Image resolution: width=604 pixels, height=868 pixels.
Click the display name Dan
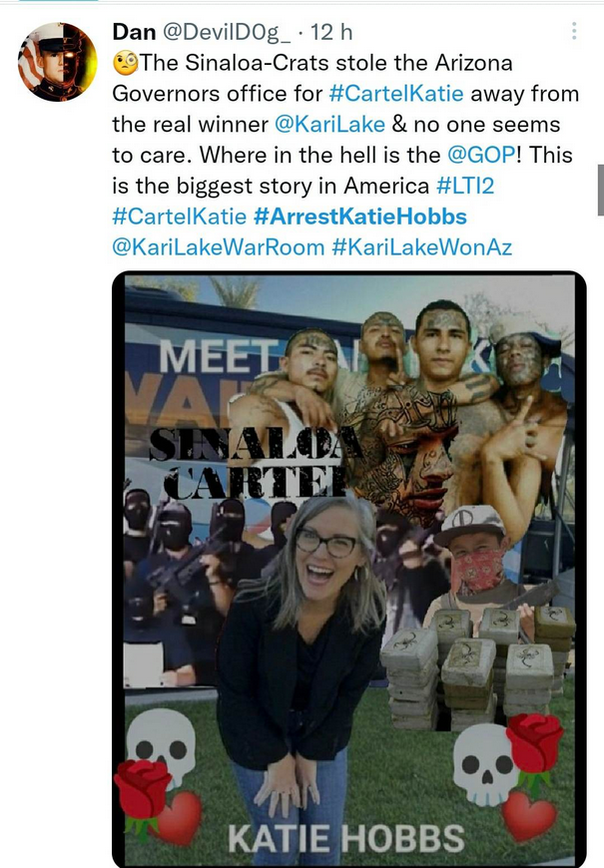pos(135,32)
